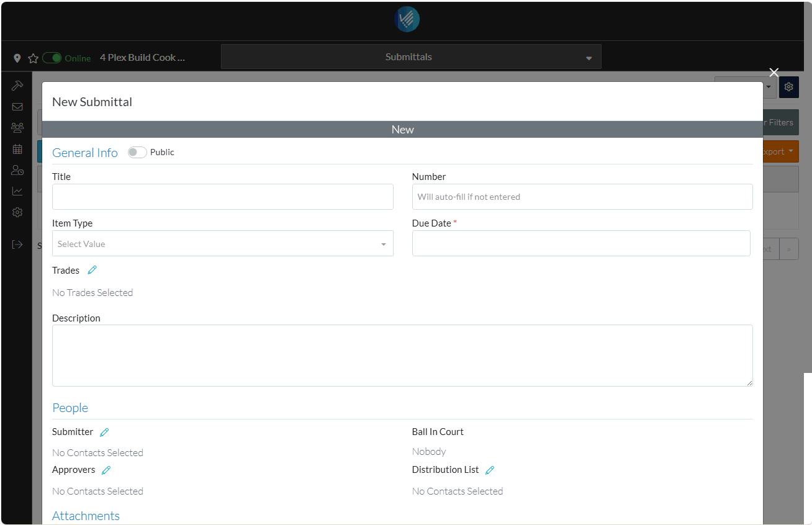Open the sidebar settings gear icon
Image resolution: width=812 pixels, height=525 pixels.
pos(17,212)
